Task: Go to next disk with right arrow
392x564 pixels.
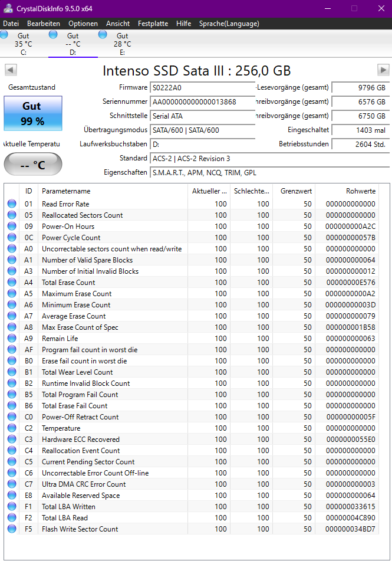Action: pyautogui.click(x=383, y=70)
